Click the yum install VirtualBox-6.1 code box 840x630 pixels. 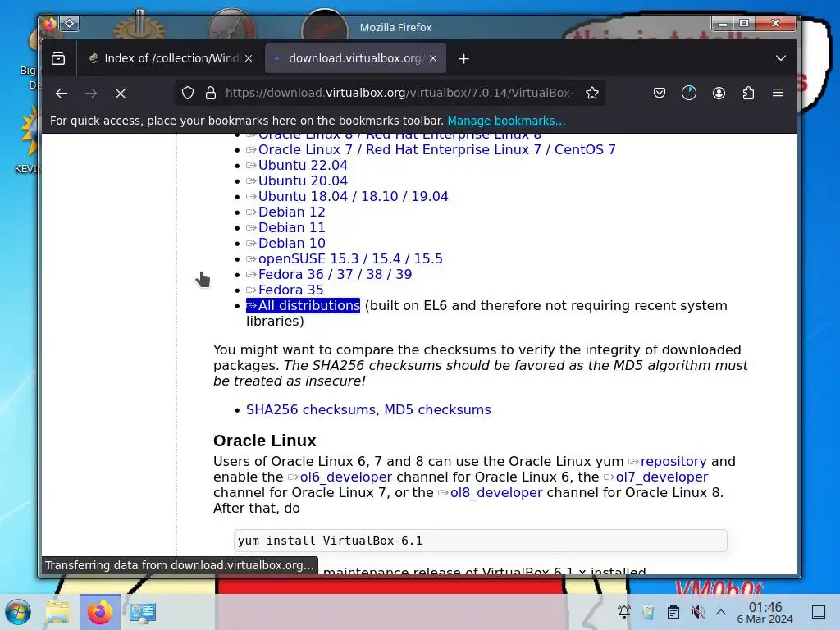pos(481,541)
